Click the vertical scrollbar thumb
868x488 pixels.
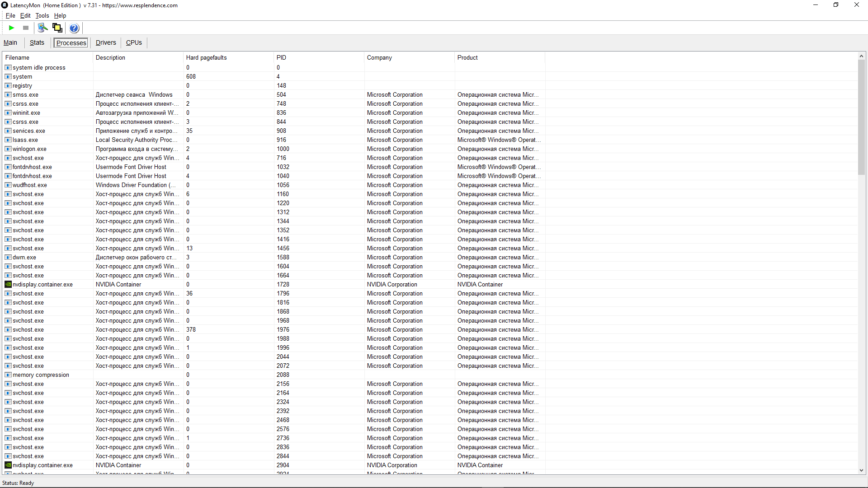[861, 117]
